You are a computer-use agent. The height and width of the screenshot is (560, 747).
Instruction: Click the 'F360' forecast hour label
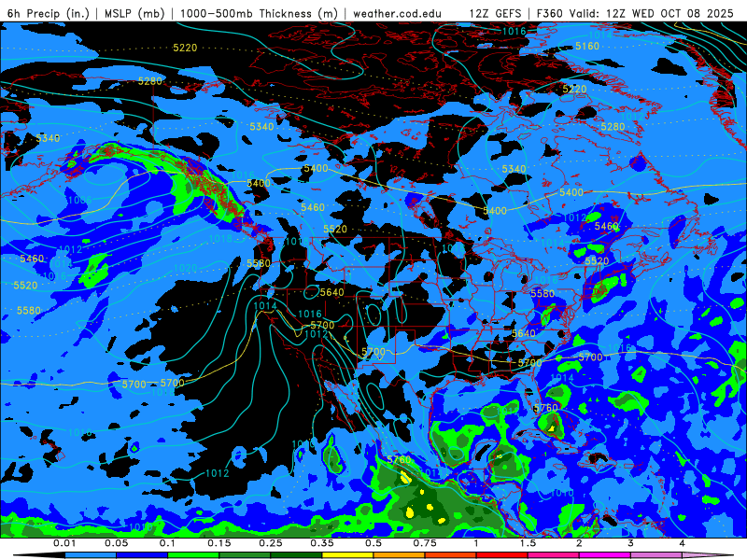click(x=550, y=13)
